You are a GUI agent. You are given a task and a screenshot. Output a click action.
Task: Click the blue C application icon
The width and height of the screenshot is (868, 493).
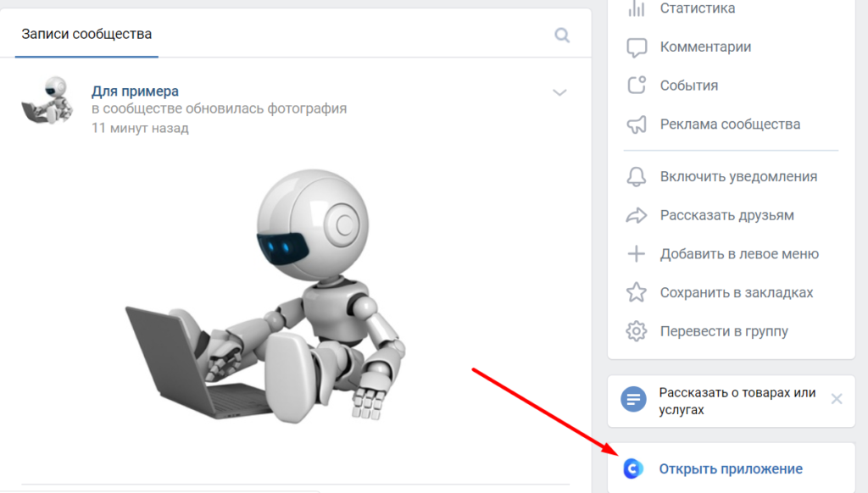633,468
